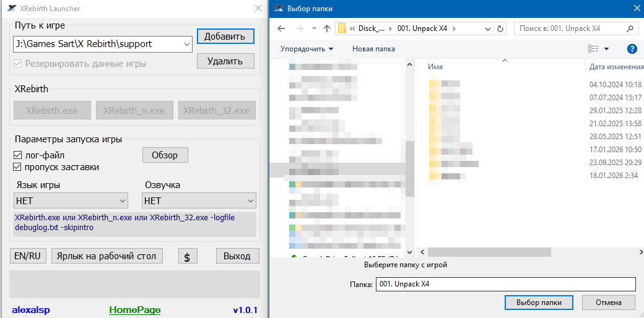Click the Back arrow in folder dialog
The image size is (644, 318).
tap(281, 28)
